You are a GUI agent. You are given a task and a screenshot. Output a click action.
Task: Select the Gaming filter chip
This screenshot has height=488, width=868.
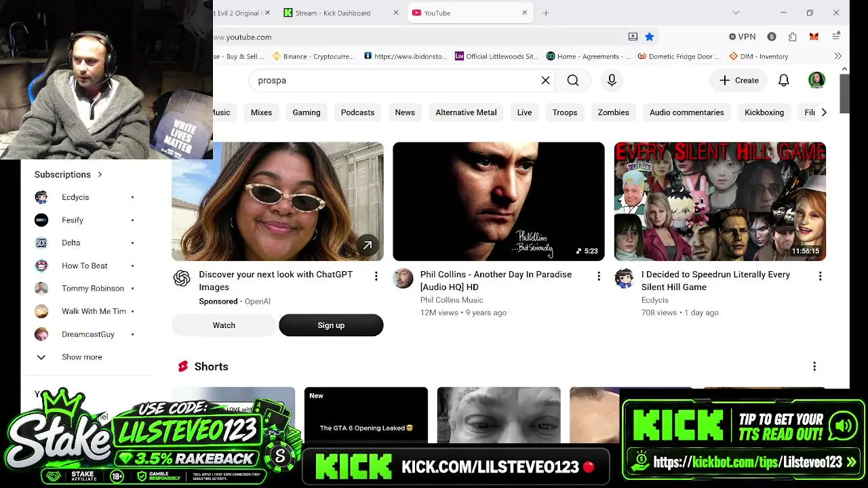point(307,113)
